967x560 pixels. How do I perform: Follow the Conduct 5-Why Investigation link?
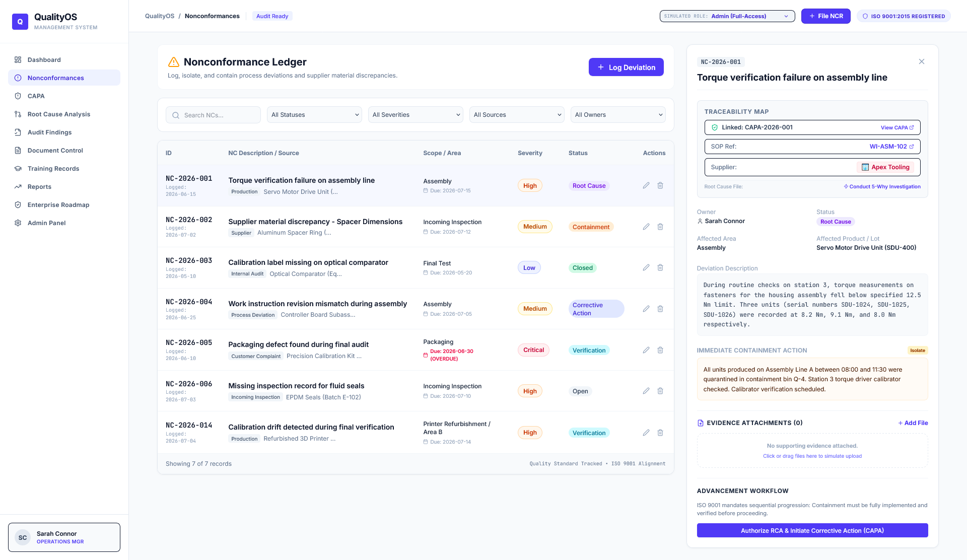coord(882,187)
